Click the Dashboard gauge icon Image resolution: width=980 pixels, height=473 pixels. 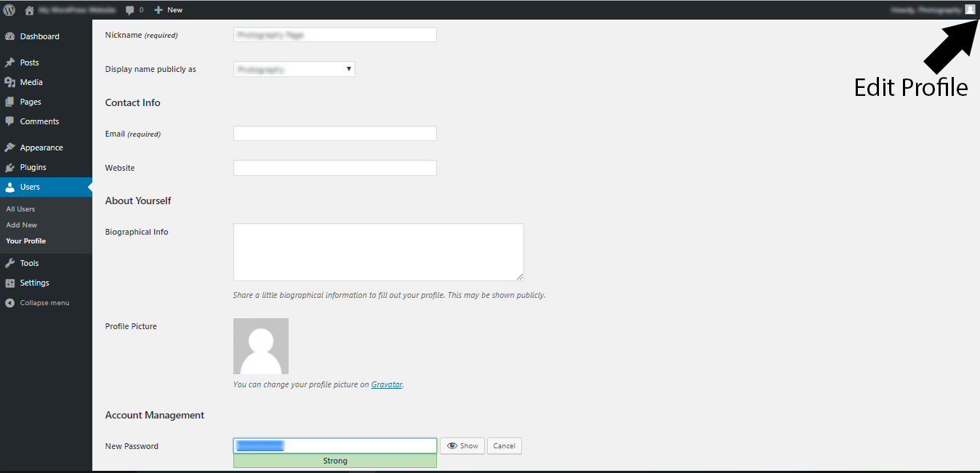(x=10, y=36)
